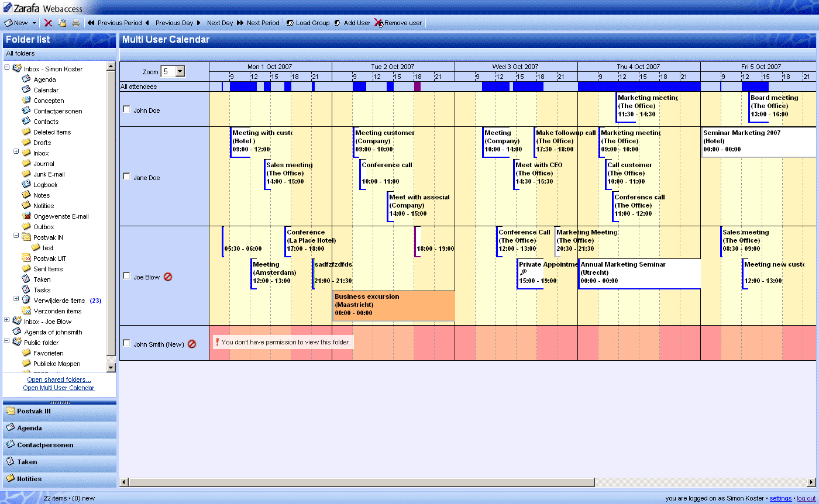Select the delete (red X) toolbar icon
The width and height of the screenshot is (819, 504).
tap(47, 23)
